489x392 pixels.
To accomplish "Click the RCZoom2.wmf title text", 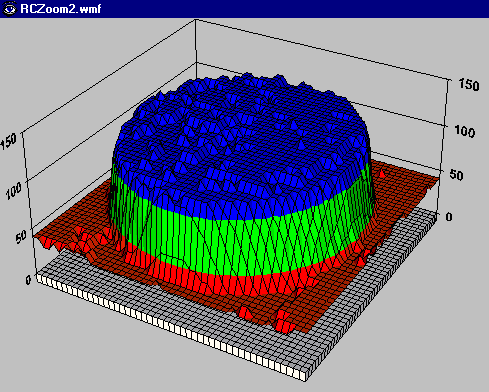I will [60, 8].
